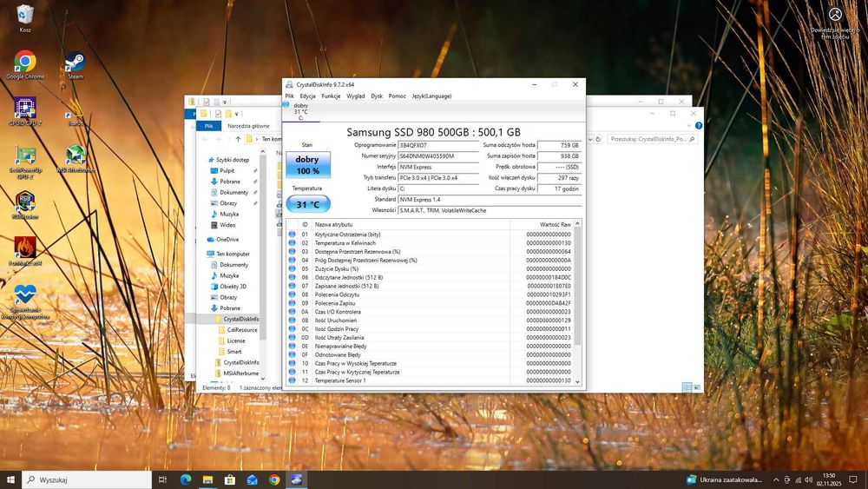This screenshot has width=868, height=489.
Task: Open the Kosz recycle bin icon
Action: point(25,16)
